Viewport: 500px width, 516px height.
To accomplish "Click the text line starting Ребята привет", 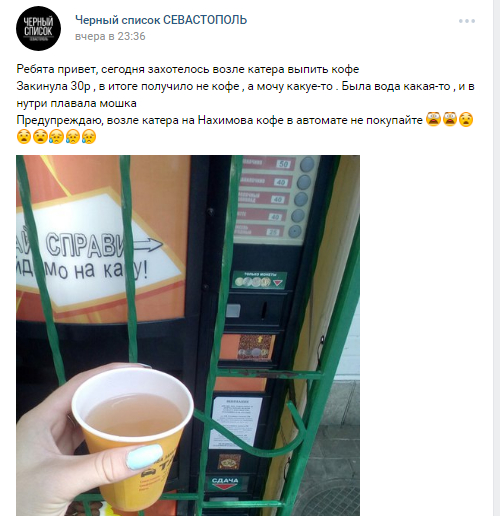I will click(x=188, y=69).
